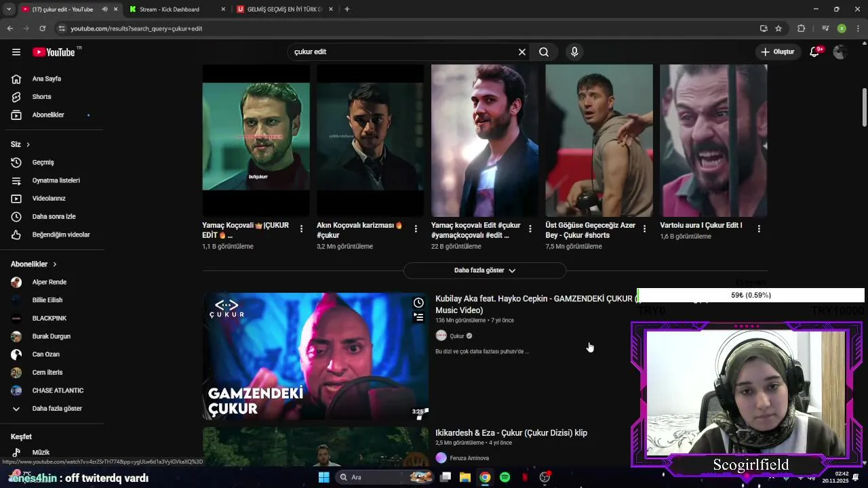The image size is (868, 488).
Task: Expand the Siz section chevron
Action: 28,144
